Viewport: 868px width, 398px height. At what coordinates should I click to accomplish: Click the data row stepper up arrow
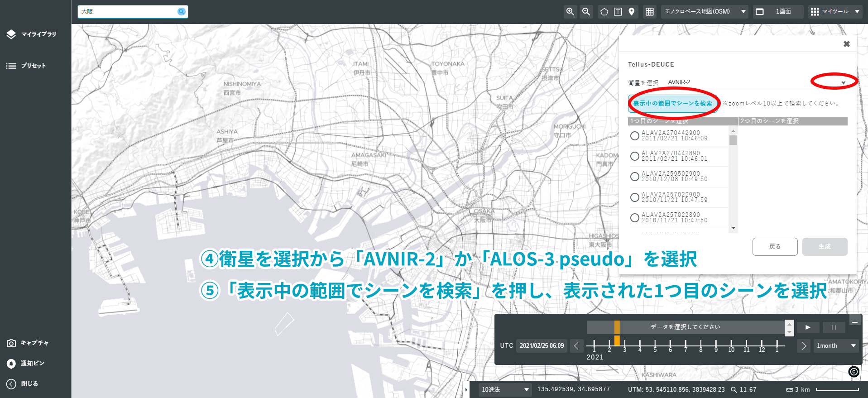(790, 324)
